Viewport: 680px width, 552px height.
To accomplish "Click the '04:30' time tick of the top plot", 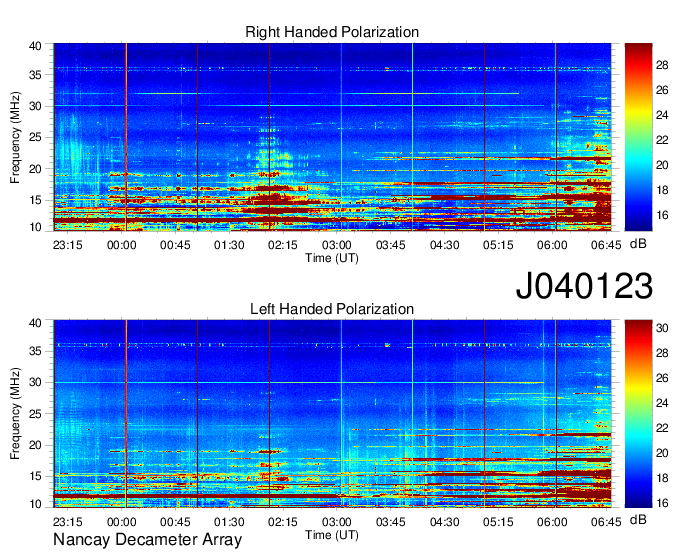I will point(445,245).
